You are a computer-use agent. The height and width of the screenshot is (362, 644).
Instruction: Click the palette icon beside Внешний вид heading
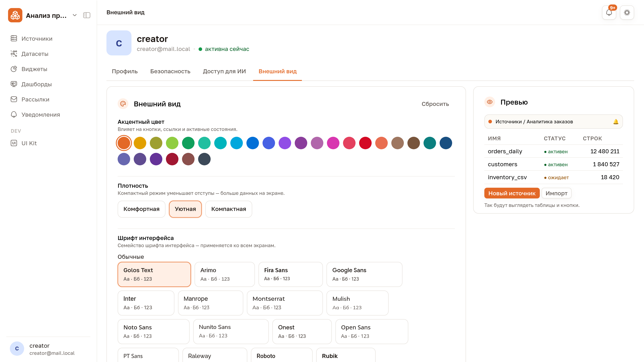[x=123, y=104]
